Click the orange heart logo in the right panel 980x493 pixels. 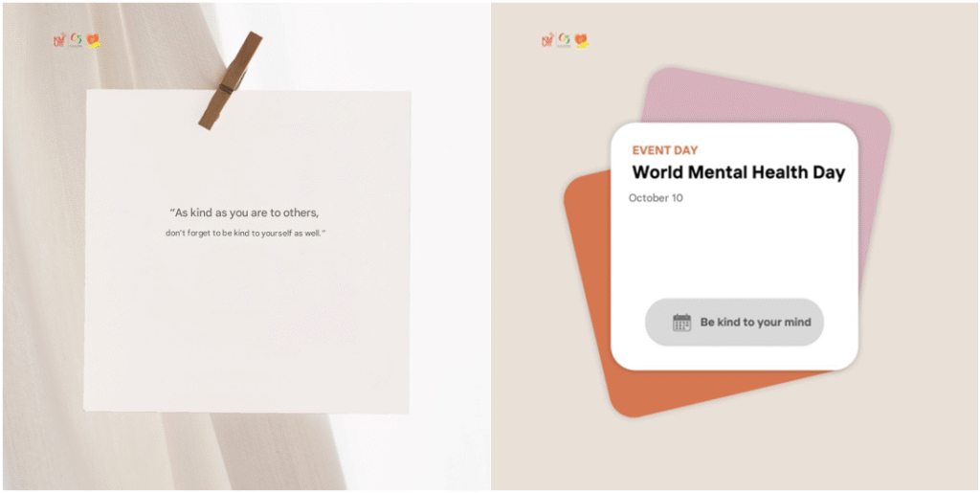[x=581, y=40]
